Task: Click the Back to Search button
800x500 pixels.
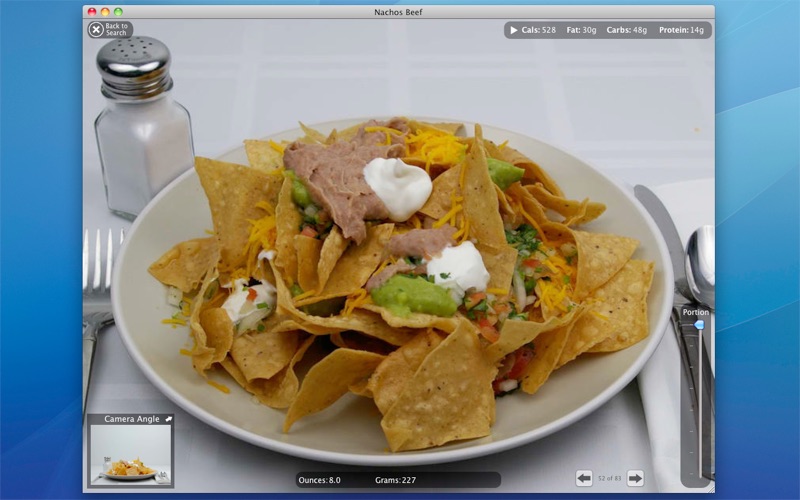Action: 110,30
